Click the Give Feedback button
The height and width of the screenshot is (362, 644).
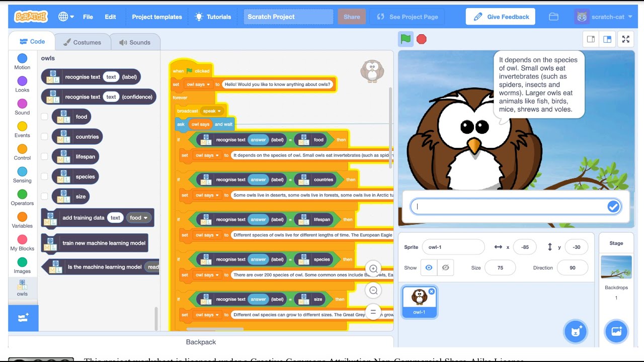(501, 17)
